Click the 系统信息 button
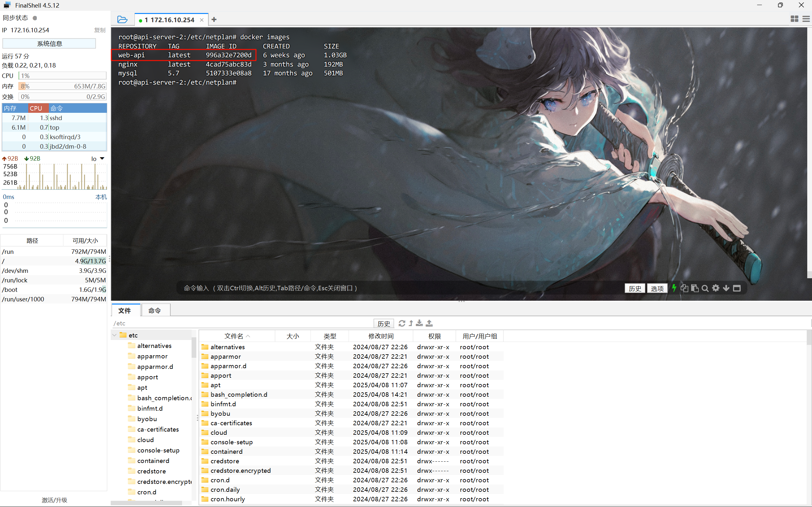The width and height of the screenshot is (812, 507). point(49,44)
